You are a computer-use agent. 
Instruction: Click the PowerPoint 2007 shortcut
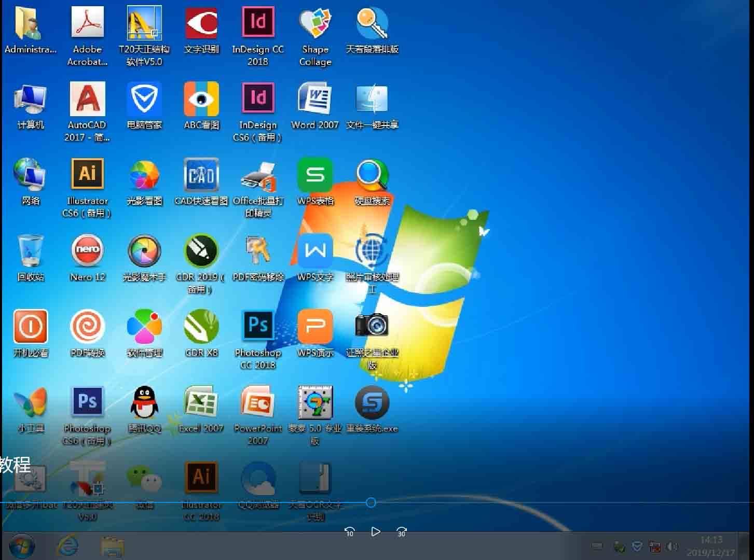coord(258,402)
